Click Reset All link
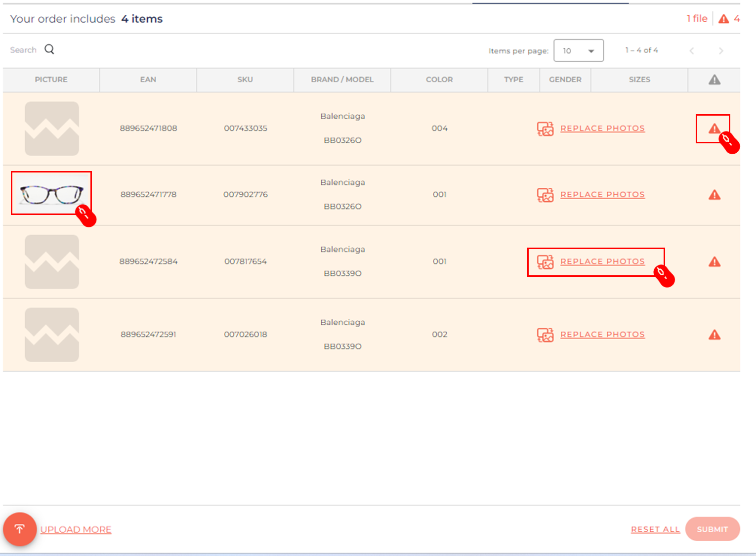 655,529
